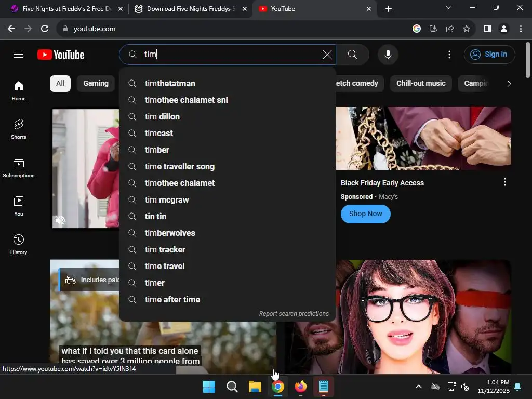Click the search magnifier button
Viewport: 532px width, 399px height.
[353, 55]
